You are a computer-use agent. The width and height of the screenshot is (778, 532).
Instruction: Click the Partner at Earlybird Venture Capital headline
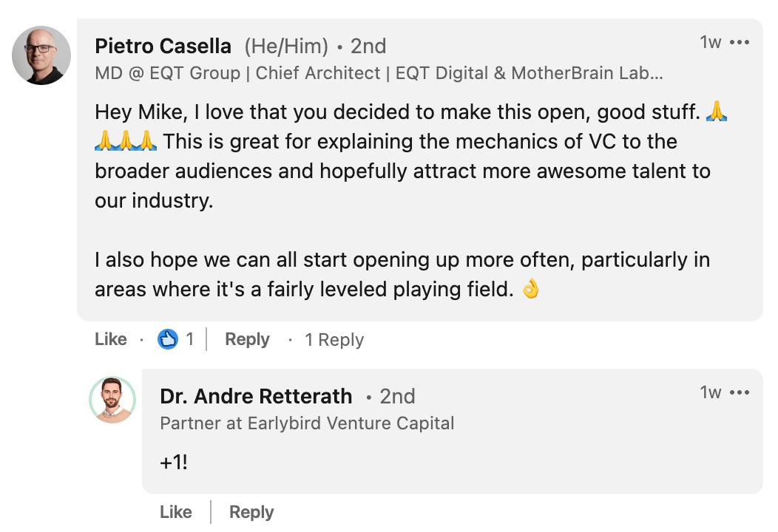307,423
